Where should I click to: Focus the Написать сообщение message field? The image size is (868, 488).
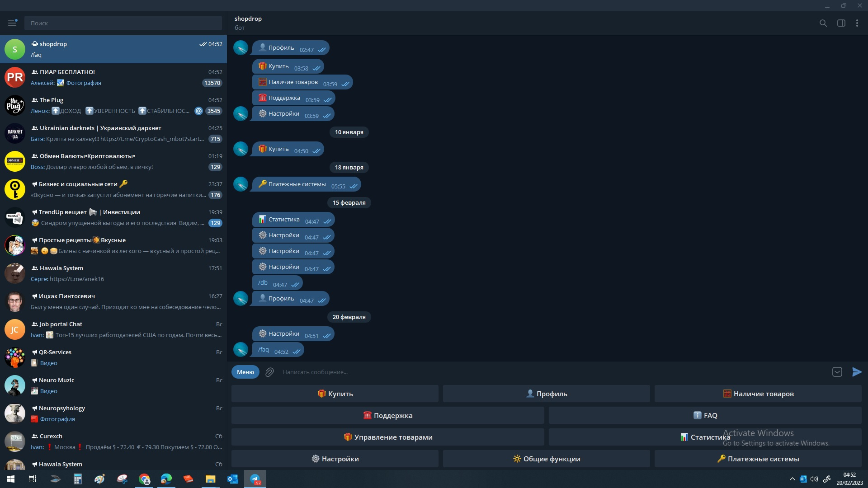[x=553, y=372]
